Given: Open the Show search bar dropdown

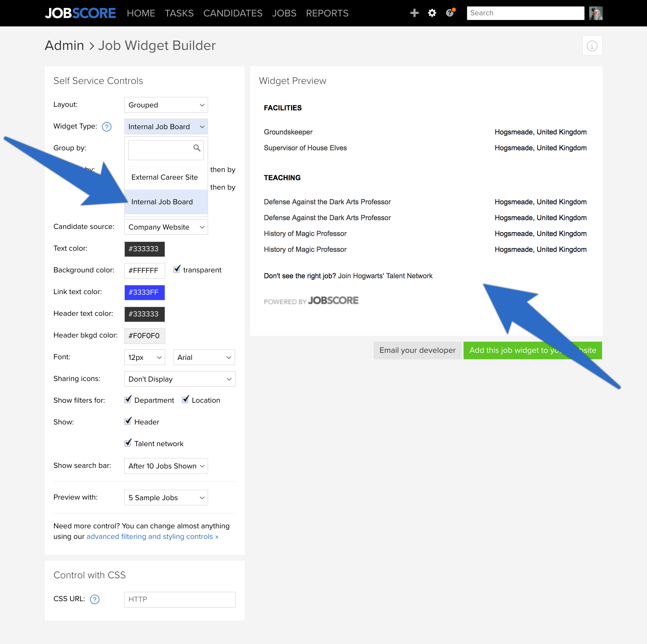Looking at the screenshot, I should point(166,466).
